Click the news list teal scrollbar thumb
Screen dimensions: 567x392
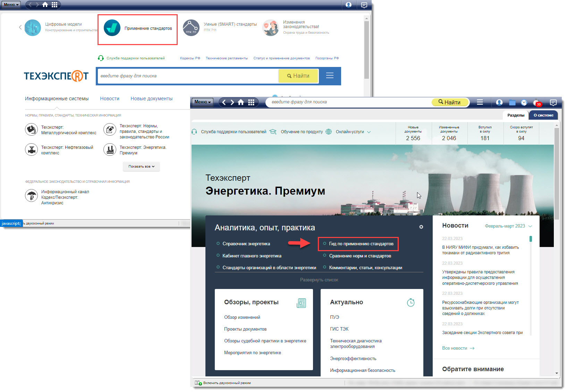[531, 239]
